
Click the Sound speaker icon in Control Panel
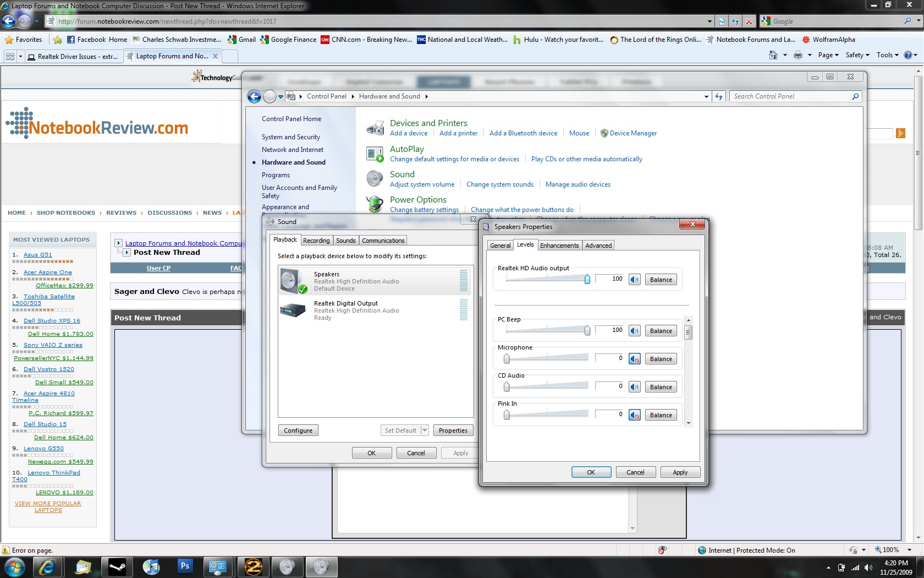[375, 179]
